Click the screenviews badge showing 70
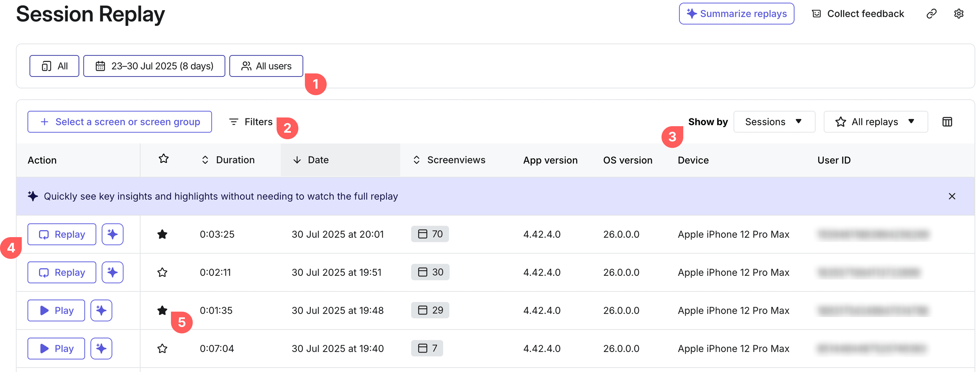The image size is (980, 372). 430,234
